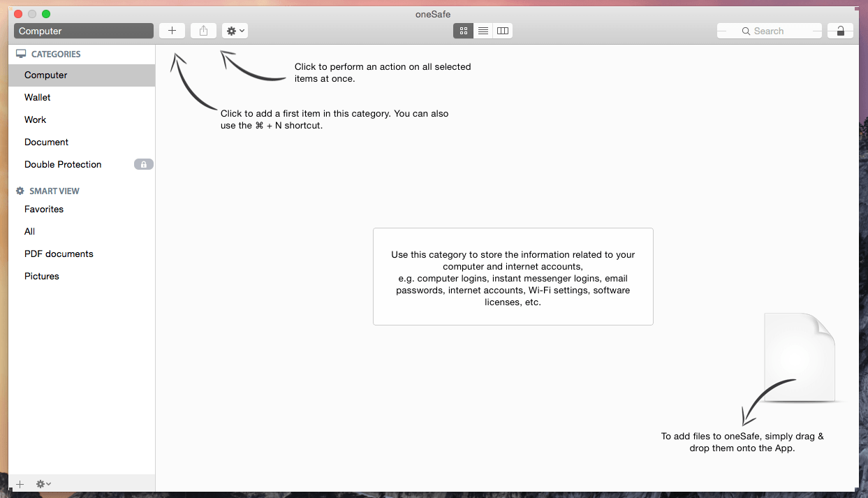Lock oneSafe with the padlock button
This screenshot has height=498, width=868.
pyautogui.click(x=840, y=31)
